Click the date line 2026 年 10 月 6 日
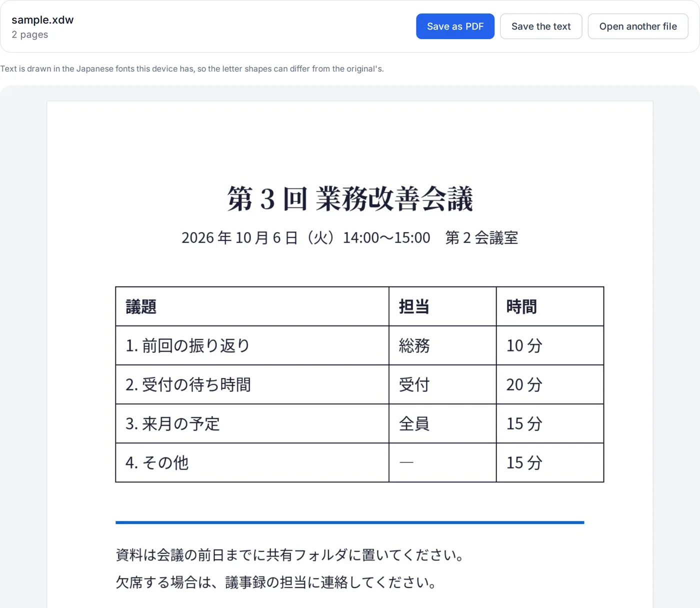Image resolution: width=700 pixels, height=608 pixels. pyautogui.click(x=350, y=237)
